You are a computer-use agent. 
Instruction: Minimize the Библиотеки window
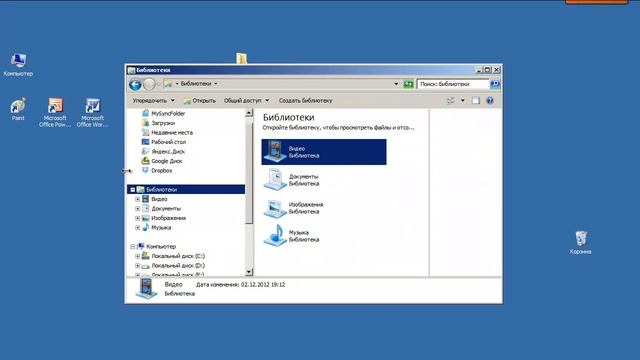(479, 70)
